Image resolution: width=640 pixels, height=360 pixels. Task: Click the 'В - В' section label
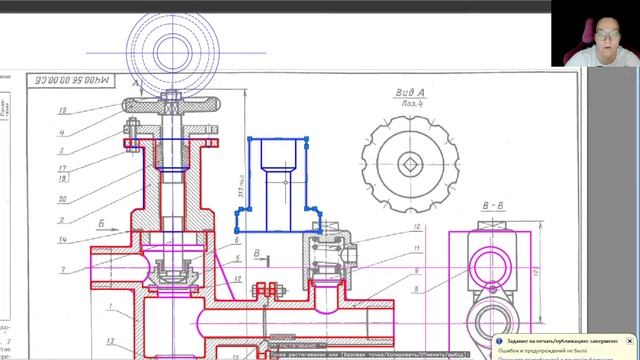click(493, 206)
